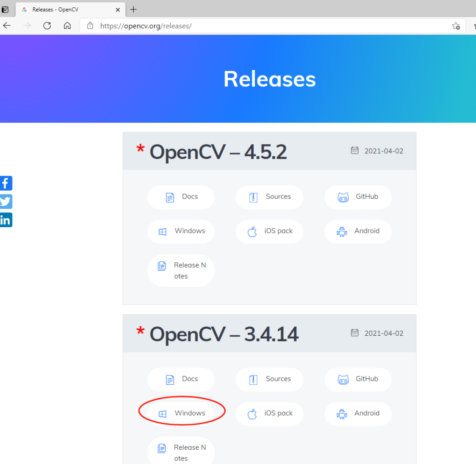This screenshot has width=476, height=464.
Task: Click the lock icon in address bar
Action: (x=90, y=26)
